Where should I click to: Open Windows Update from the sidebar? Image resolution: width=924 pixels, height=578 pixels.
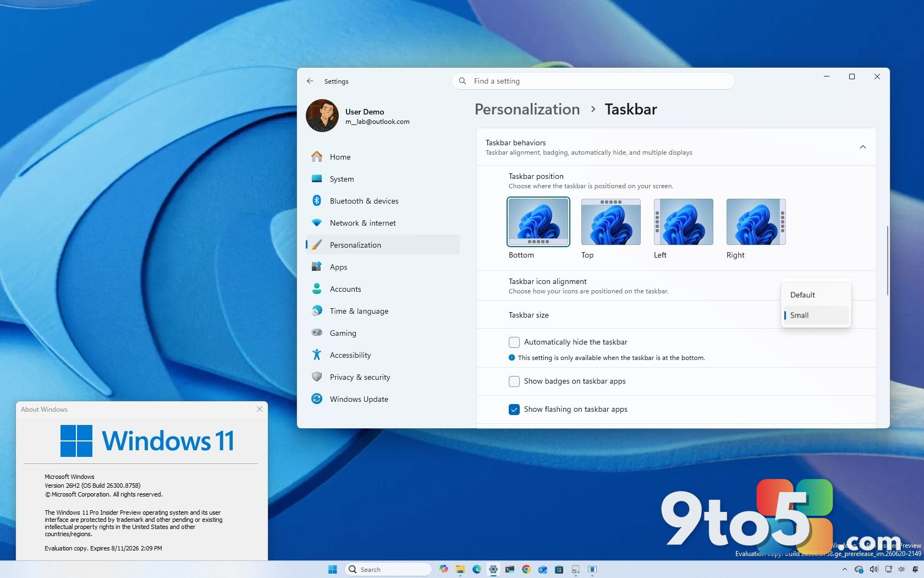pyautogui.click(x=382, y=399)
